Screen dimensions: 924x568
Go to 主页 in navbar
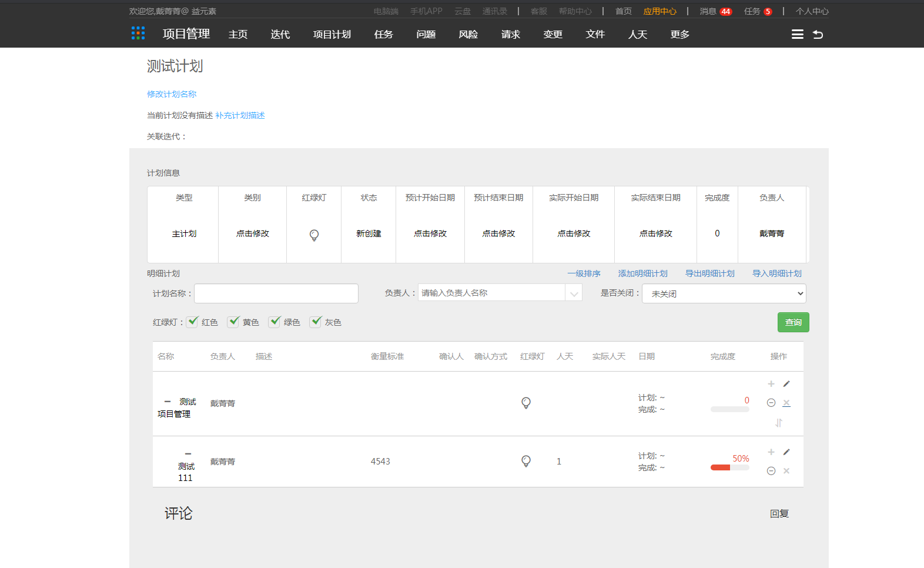[238, 34]
